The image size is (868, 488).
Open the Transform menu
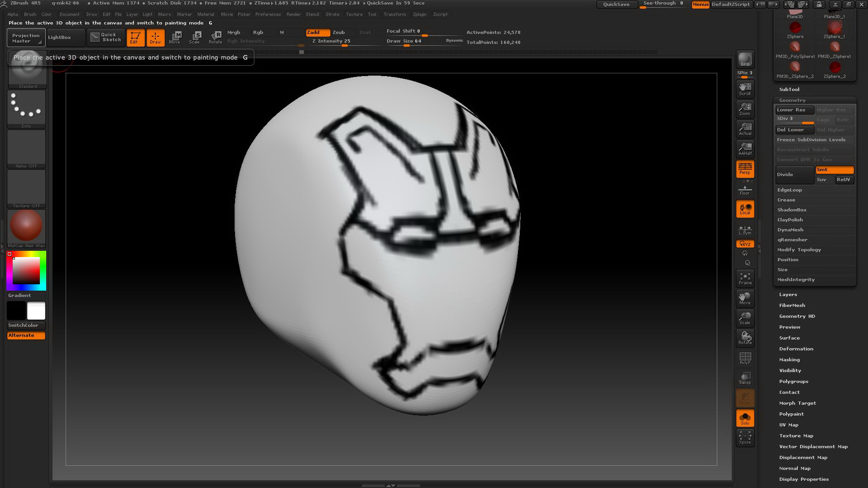point(395,14)
